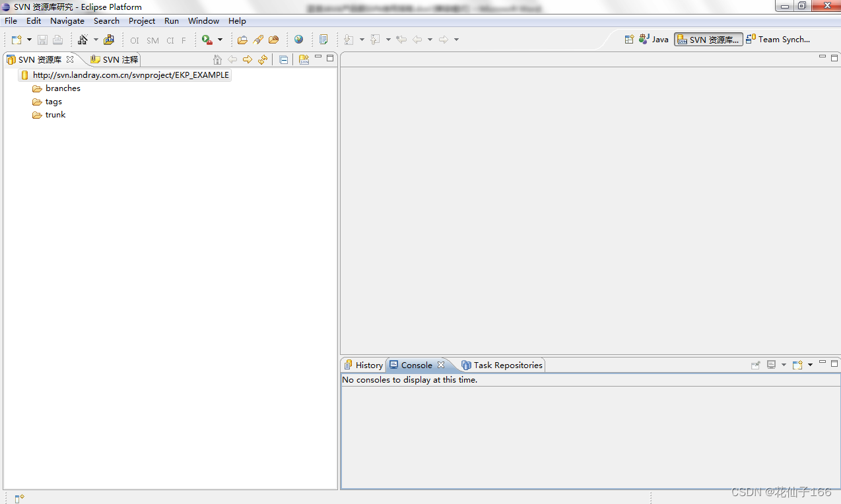Click the main toolbar Forward arrow
Screen dimensions: 841x504
(x=444, y=40)
